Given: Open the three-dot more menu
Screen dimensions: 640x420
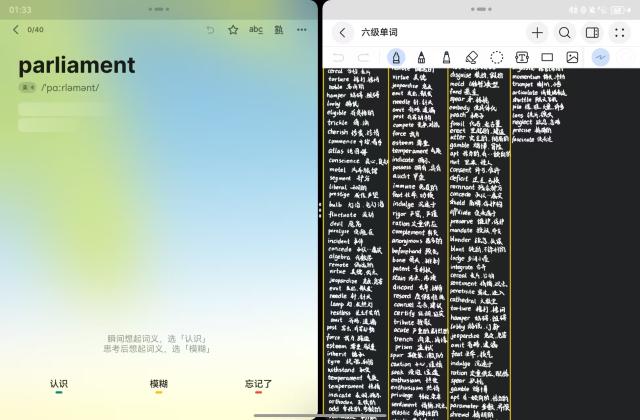Looking at the screenshot, I should [302, 30].
